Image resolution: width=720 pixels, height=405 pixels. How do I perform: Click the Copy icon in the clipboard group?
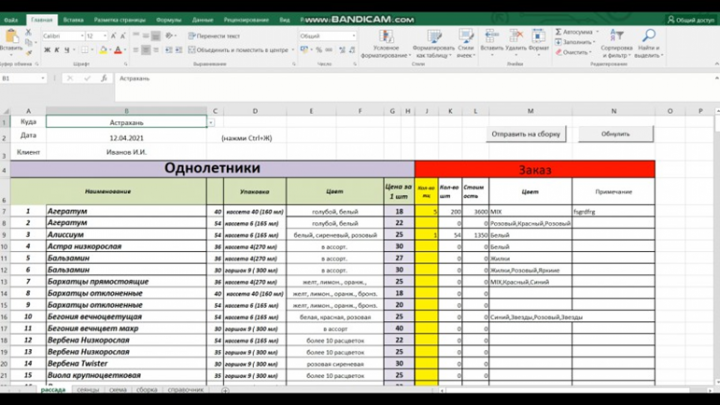coord(28,42)
